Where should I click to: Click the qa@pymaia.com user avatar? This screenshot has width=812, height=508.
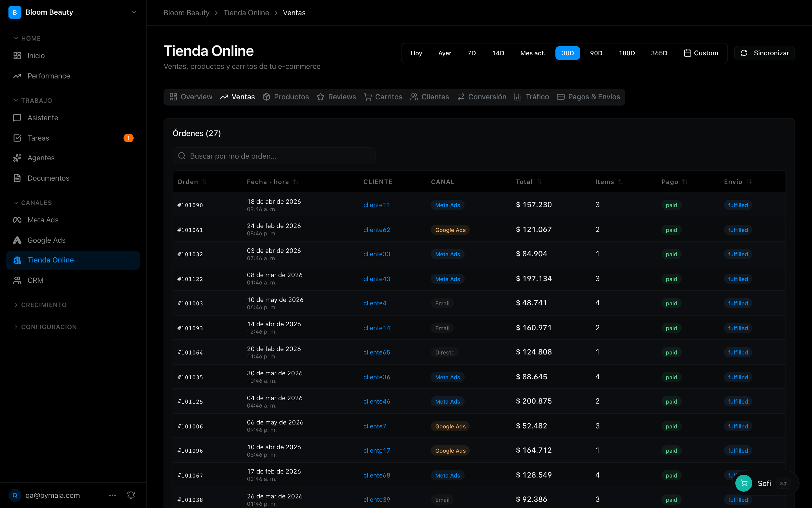coord(15,495)
